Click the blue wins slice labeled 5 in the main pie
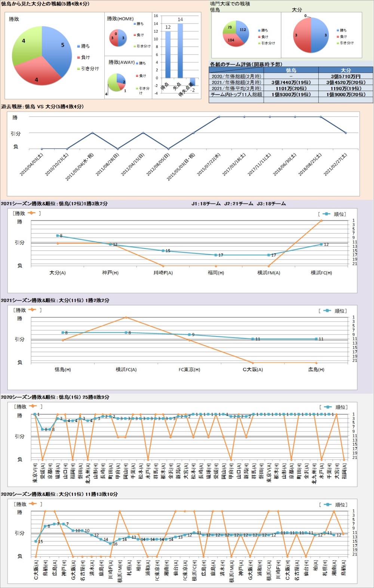The image size is (374, 588). 58,47
